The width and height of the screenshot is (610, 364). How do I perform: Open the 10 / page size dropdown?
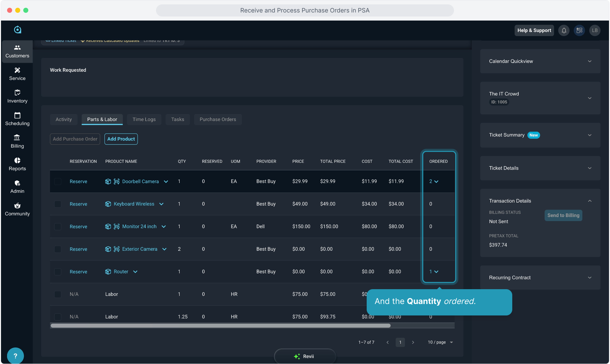tap(440, 342)
